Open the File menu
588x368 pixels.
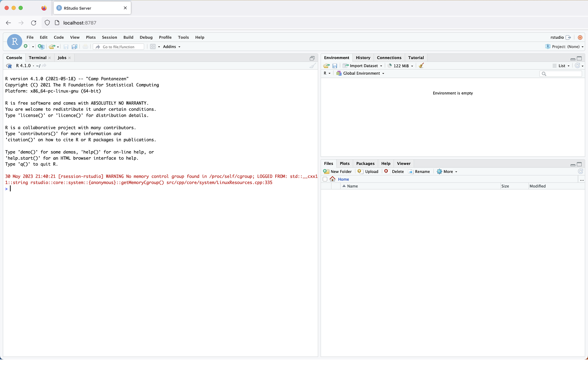pyautogui.click(x=30, y=38)
